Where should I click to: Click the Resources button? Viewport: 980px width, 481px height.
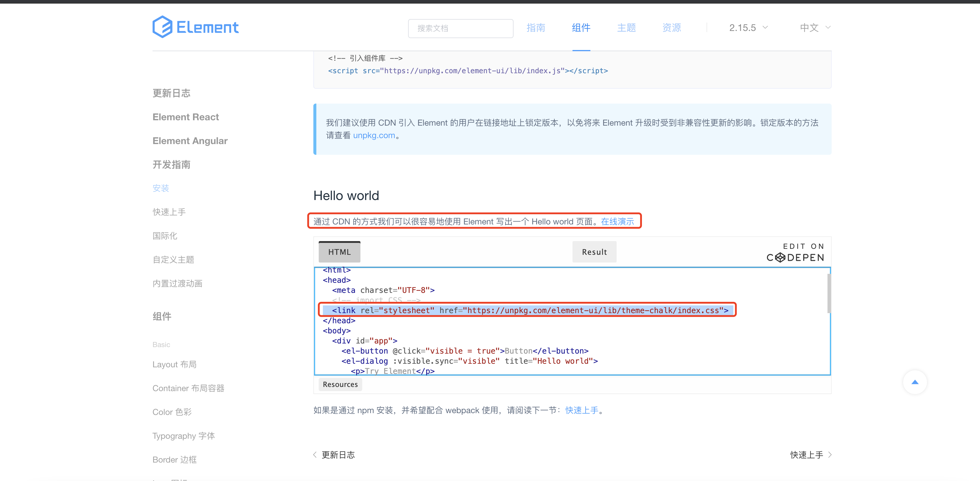340,384
